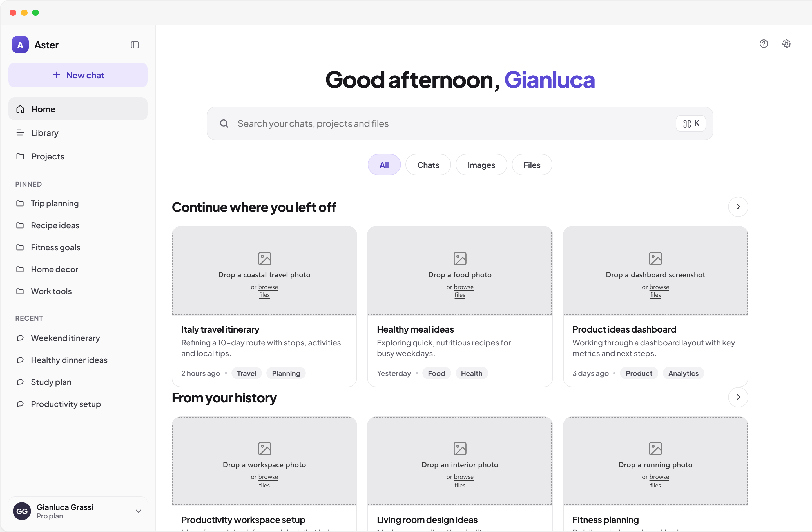The height and width of the screenshot is (532, 812).
Task: Click the Library list icon
Action: click(x=21, y=133)
